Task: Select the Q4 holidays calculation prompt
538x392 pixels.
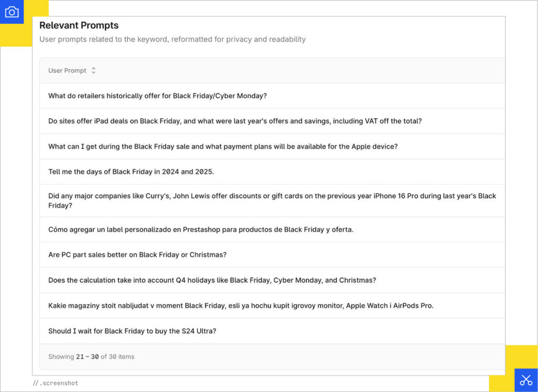Action: (x=212, y=280)
